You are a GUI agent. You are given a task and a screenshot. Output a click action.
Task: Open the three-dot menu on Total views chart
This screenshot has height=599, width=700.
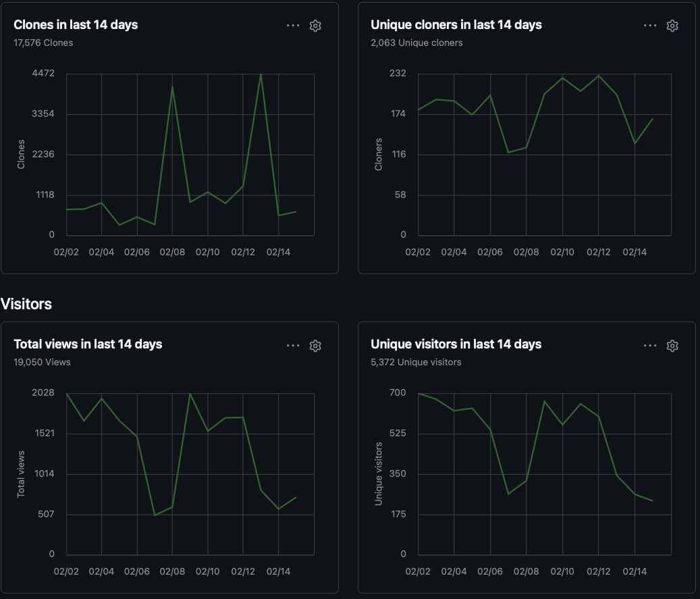pyautogui.click(x=293, y=346)
